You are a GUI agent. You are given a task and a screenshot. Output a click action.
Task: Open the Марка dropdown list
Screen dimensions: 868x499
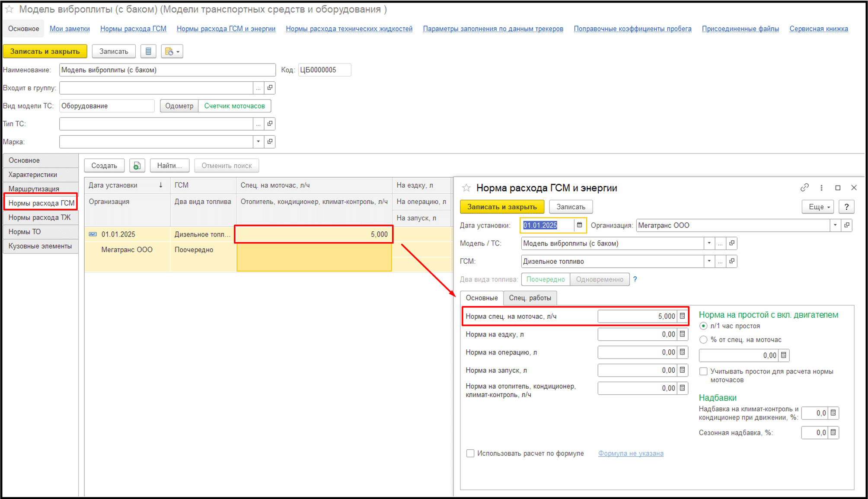pos(258,142)
